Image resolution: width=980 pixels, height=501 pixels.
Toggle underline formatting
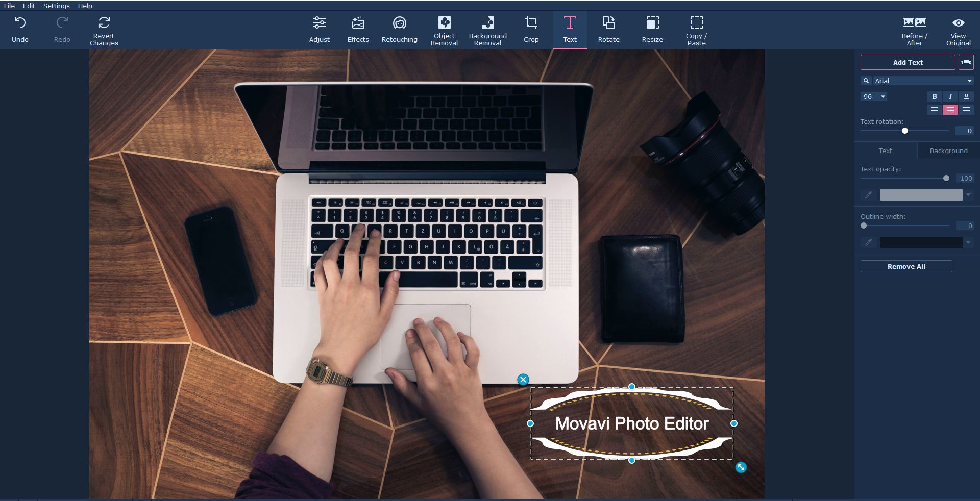pos(966,96)
